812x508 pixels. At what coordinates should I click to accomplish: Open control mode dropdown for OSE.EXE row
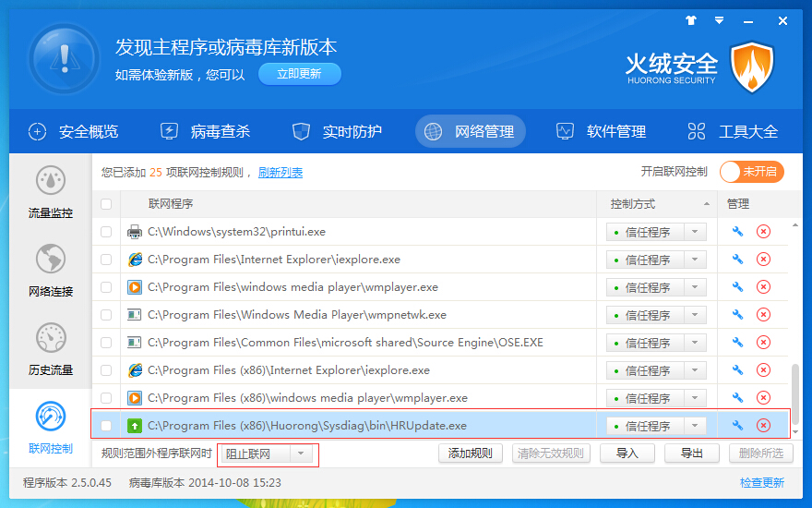point(695,343)
